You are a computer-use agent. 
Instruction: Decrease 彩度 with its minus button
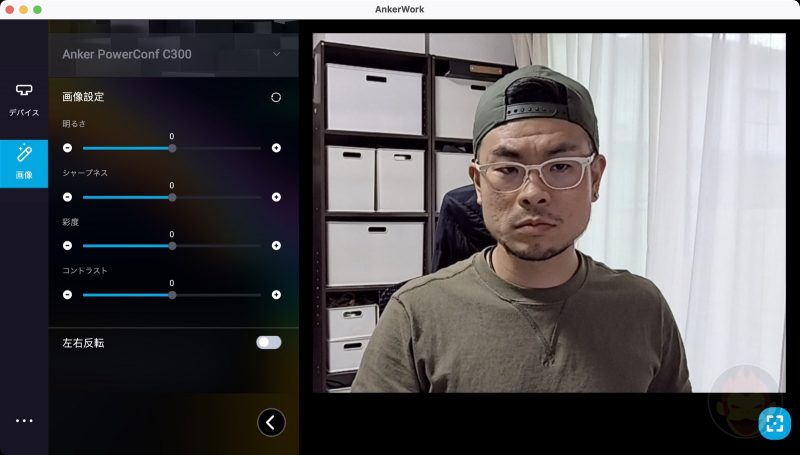pos(67,245)
